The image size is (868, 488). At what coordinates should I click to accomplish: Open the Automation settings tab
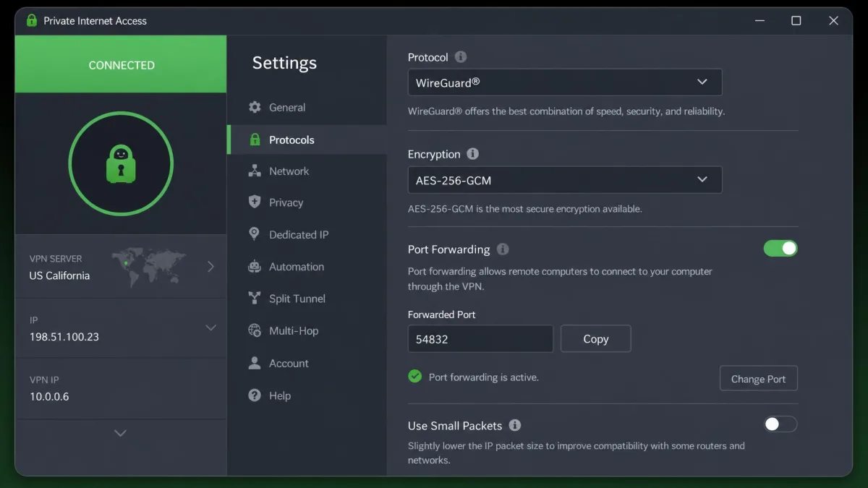click(x=307, y=266)
